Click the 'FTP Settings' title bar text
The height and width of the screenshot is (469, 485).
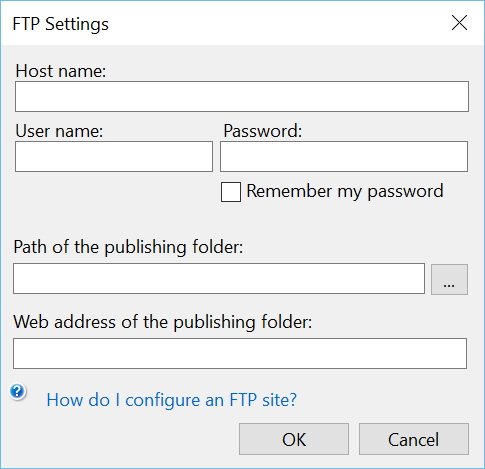tap(61, 24)
